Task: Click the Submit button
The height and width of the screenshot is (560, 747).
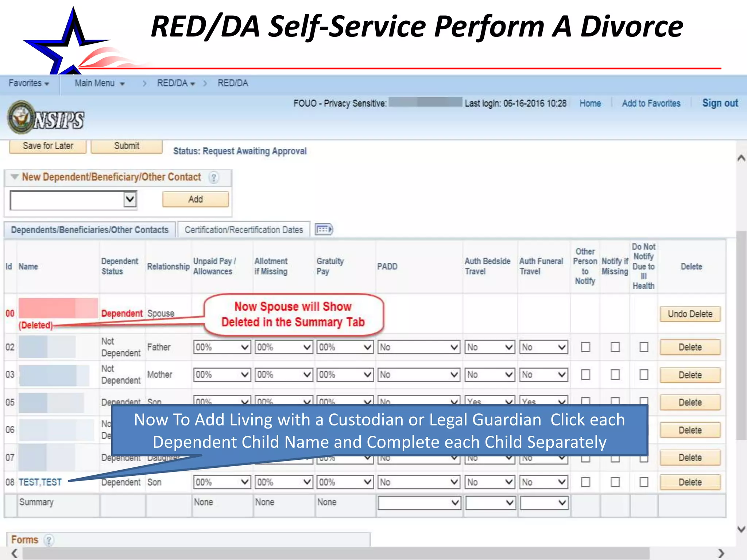Action: click(x=127, y=146)
